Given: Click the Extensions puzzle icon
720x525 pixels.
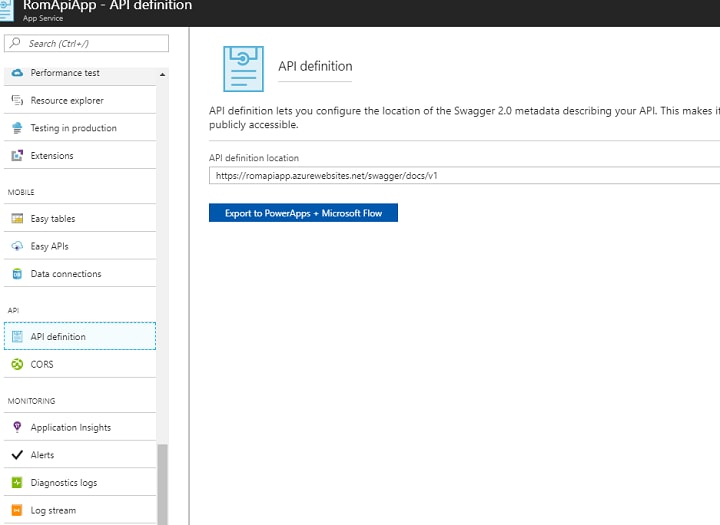Looking at the screenshot, I should (x=17, y=155).
